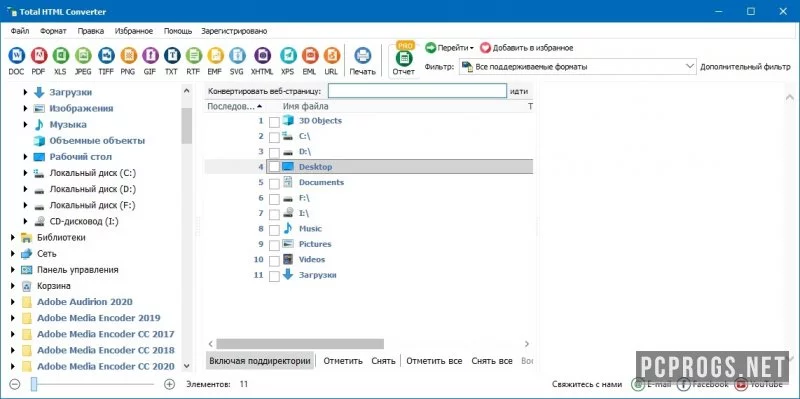Click the file list horizontal scrollbar
Screen dimensions: 800x399
(x=300, y=344)
